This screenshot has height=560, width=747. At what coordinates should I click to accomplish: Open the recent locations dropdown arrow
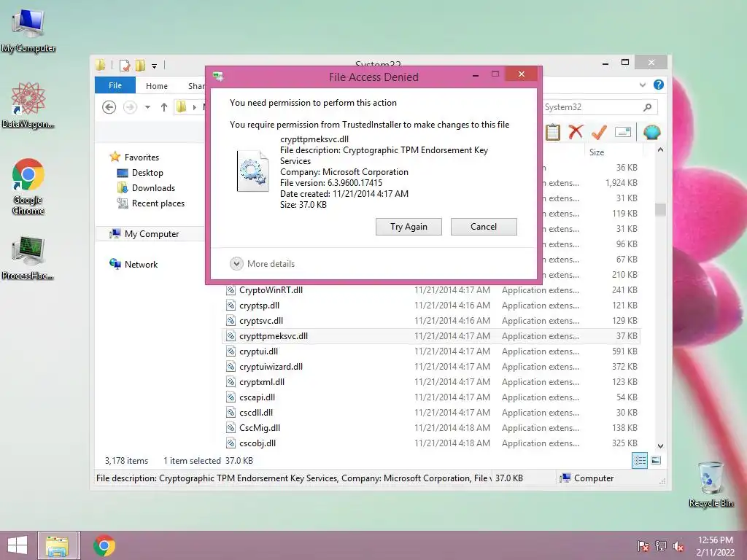pyautogui.click(x=147, y=107)
